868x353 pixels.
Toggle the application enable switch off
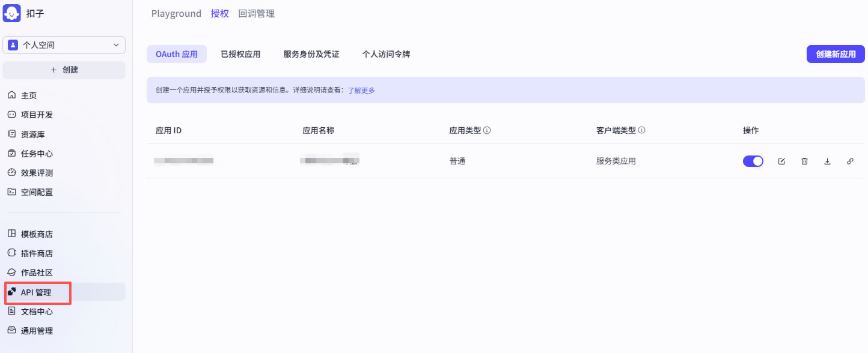click(x=753, y=161)
